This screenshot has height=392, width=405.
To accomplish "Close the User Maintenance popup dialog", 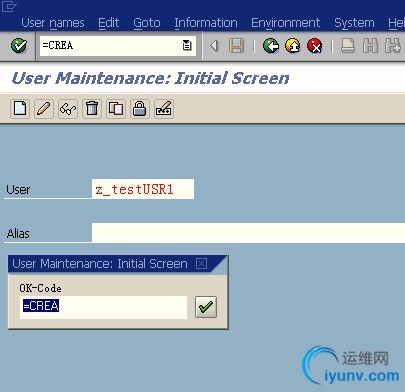I will [x=201, y=264].
